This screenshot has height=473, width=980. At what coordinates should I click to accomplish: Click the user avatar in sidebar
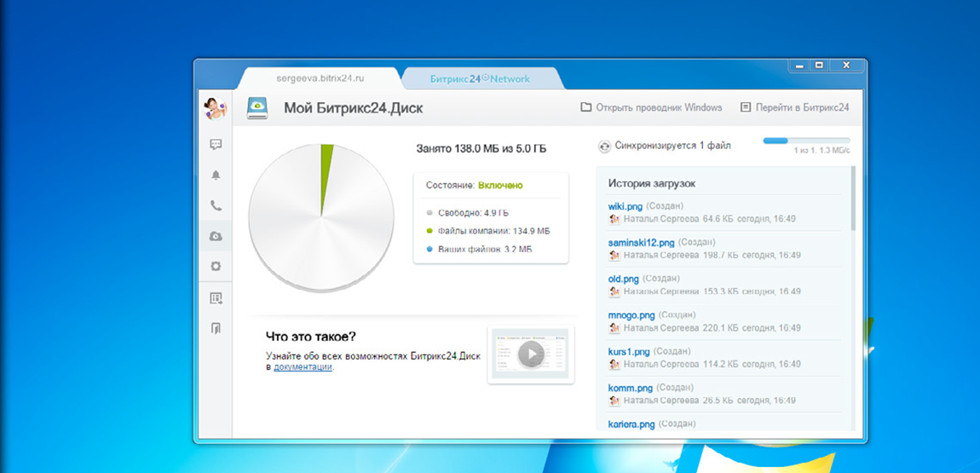(216, 108)
